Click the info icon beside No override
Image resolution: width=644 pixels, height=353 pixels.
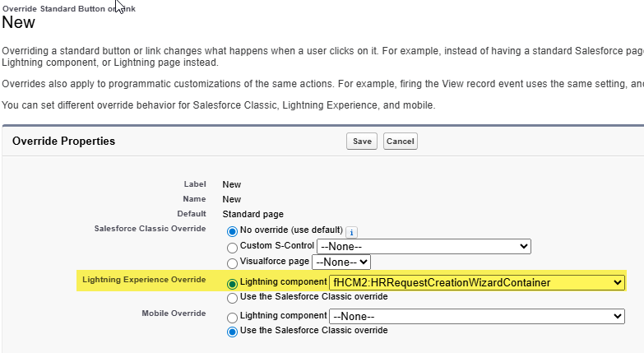(351, 232)
